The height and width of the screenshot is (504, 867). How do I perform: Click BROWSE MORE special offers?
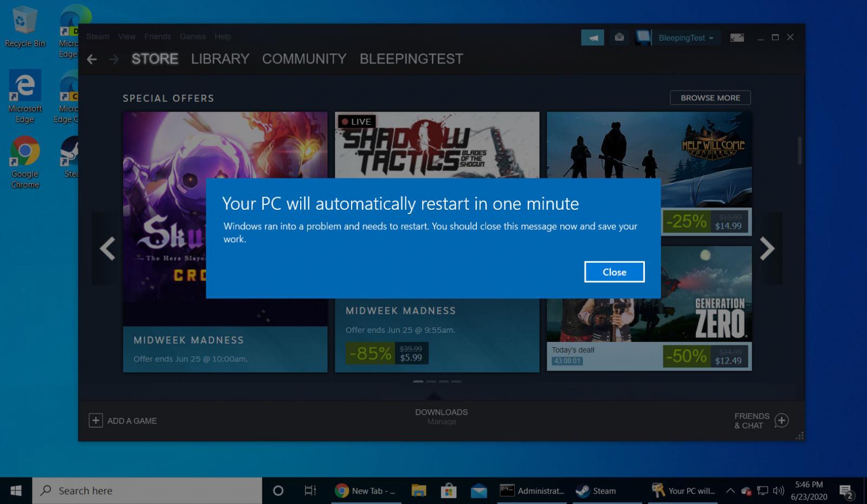point(710,98)
